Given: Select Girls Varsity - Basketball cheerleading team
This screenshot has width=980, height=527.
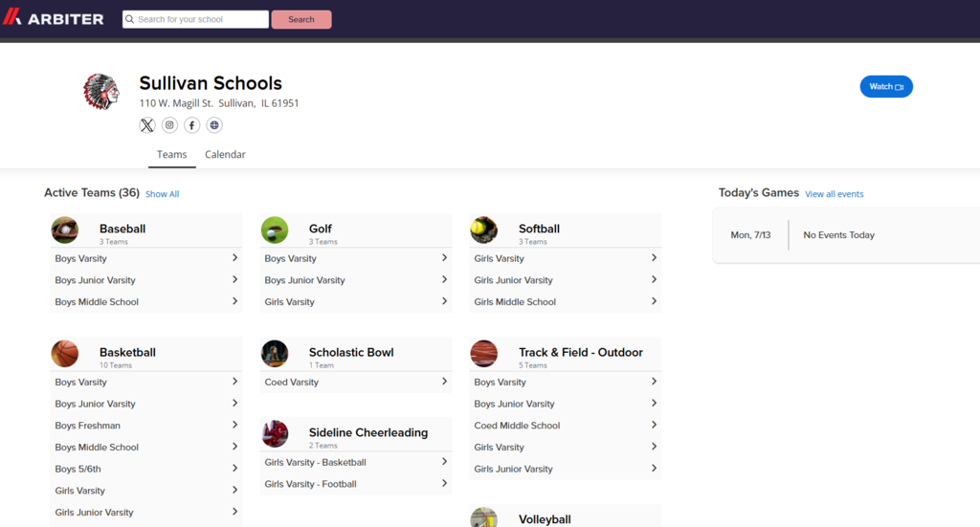Looking at the screenshot, I should pos(356,463).
